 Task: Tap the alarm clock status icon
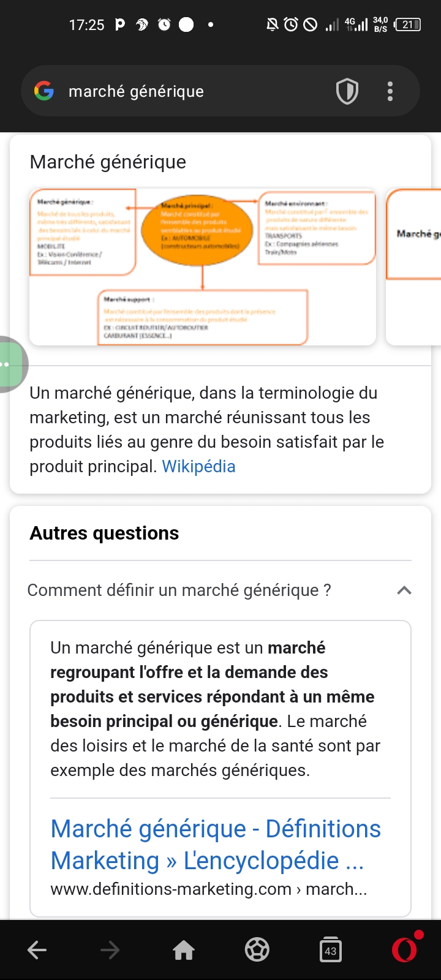[x=291, y=25]
